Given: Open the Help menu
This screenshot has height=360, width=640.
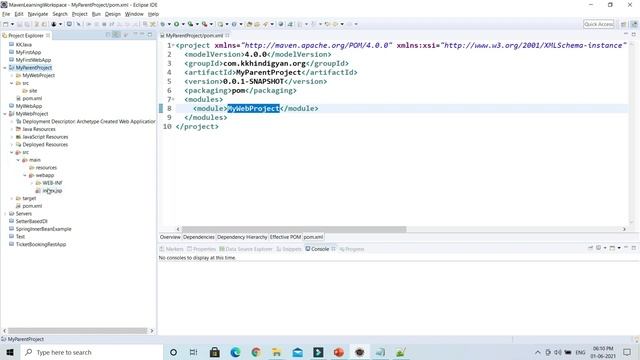Looking at the screenshot, I should click(153, 14).
